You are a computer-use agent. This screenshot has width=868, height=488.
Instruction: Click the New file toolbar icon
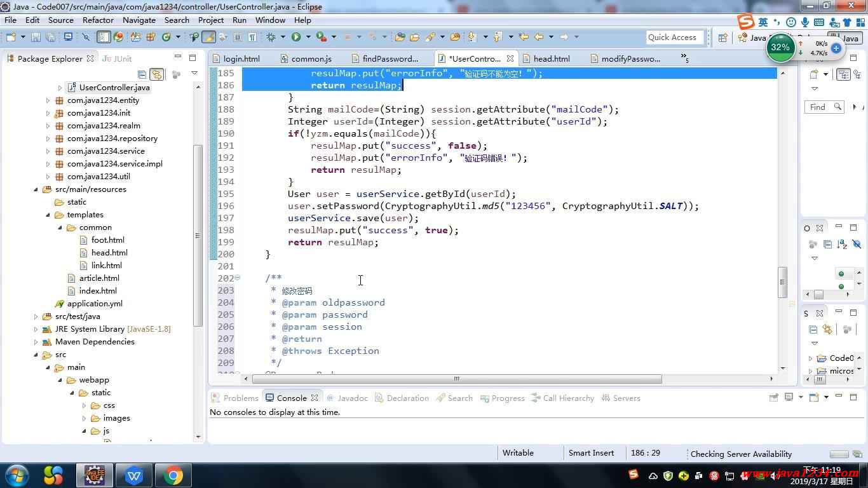pos(10,37)
